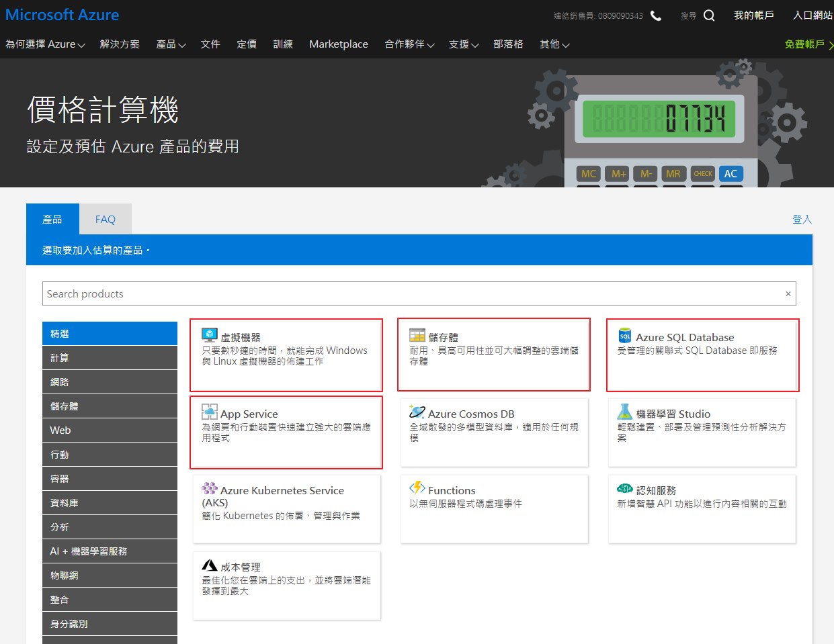Viewport: 834px width, 644px height.
Task: Open the 文件 navigation item
Action: [210, 44]
